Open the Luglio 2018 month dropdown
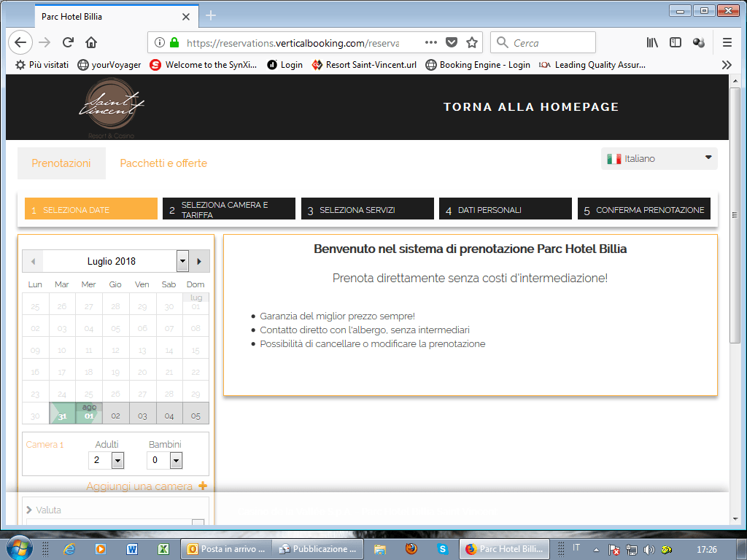 click(182, 261)
